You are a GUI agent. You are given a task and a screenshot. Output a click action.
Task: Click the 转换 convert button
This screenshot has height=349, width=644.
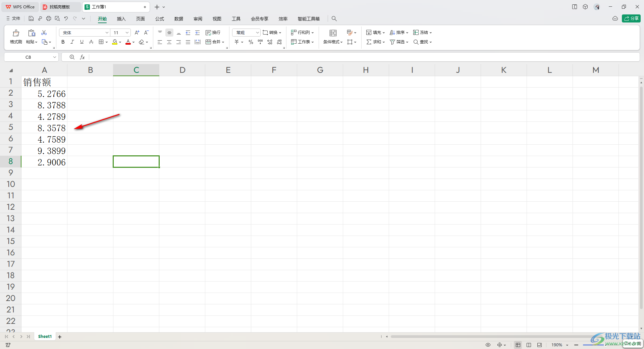coord(272,33)
